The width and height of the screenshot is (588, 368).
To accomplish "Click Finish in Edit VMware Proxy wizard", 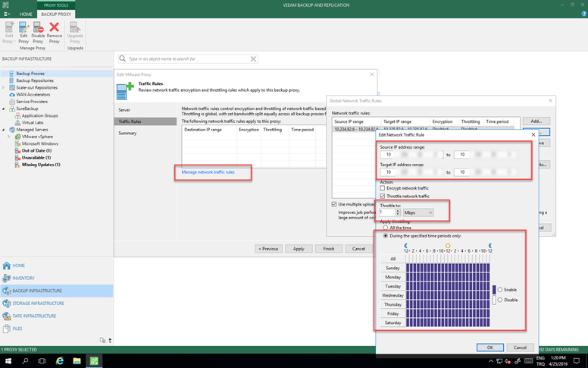I will 329,249.
